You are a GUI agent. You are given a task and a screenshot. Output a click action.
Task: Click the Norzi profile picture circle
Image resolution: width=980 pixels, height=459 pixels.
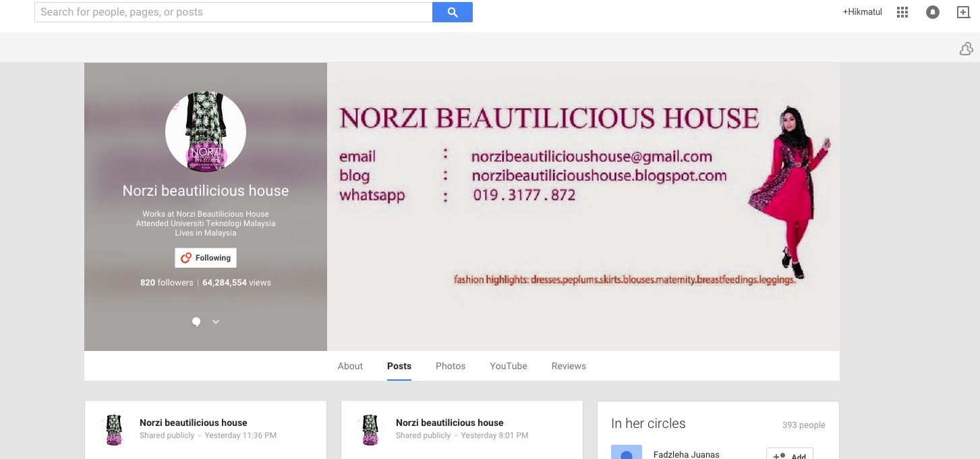tap(206, 132)
